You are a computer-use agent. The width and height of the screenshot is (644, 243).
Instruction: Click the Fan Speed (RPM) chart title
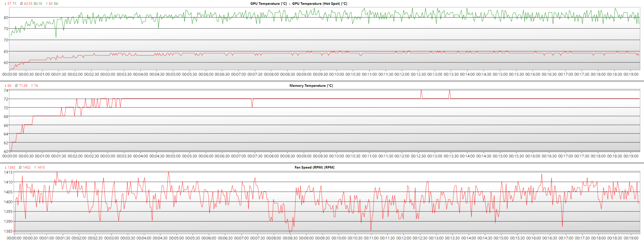314,167
